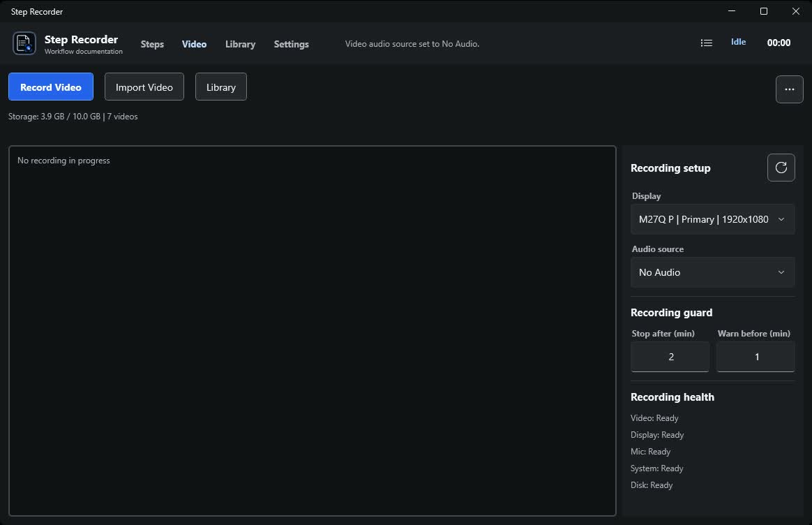Image resolution: width=812 pixels, height=525 pixels.
Task: Click the Stop after (min) field
Action: click(x=670, y=357)
